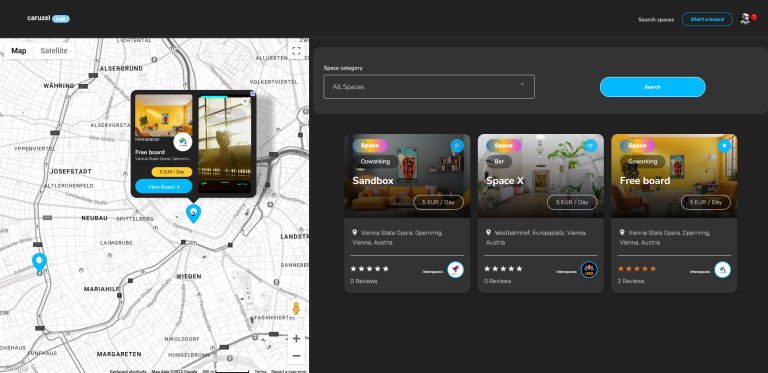The height and width of the screenshot is (373, 768).
Task: Click the Start a board button
Action: (707, 19)
